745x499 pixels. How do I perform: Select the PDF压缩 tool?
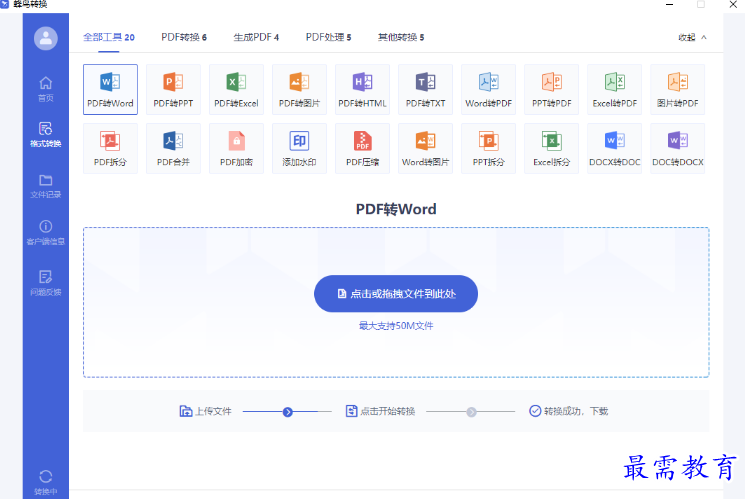[363, 148]
